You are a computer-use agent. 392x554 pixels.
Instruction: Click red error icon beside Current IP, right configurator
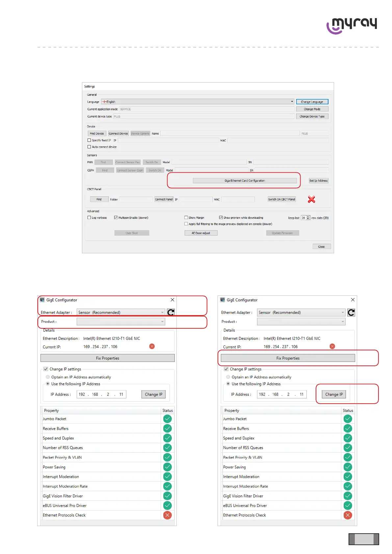click(332, 346)
